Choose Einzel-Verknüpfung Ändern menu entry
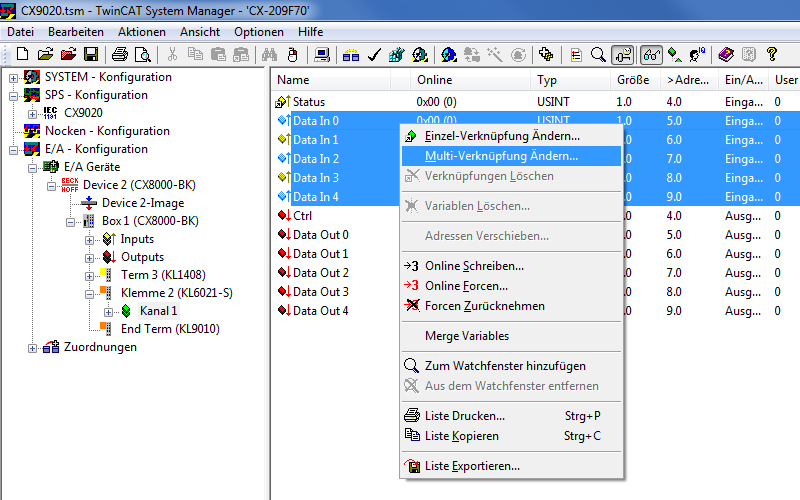This screenshot has width=800, height=500. 511,136
